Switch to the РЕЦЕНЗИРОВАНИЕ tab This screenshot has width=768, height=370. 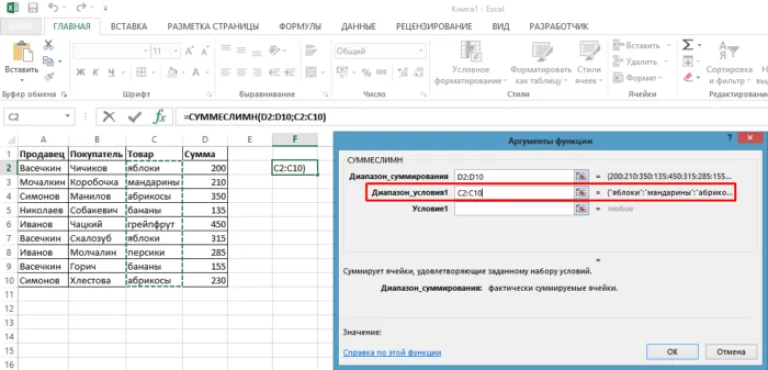pos(434,26)
